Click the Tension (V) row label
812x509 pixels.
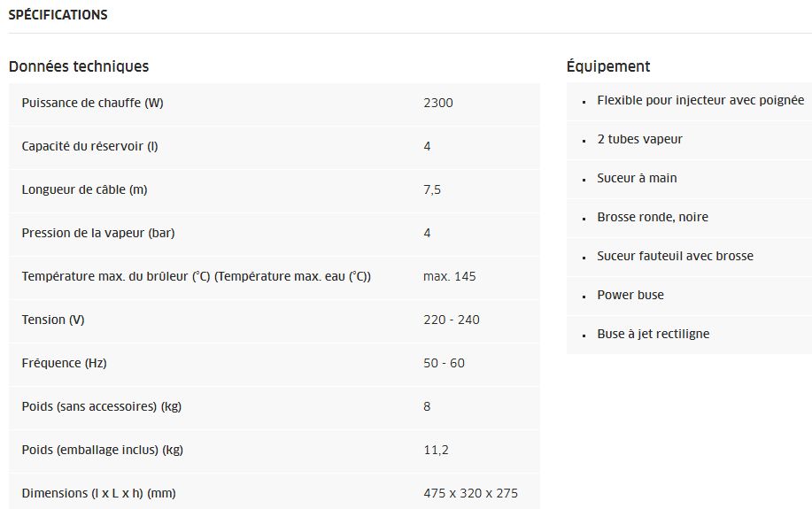tap(53, 320)
